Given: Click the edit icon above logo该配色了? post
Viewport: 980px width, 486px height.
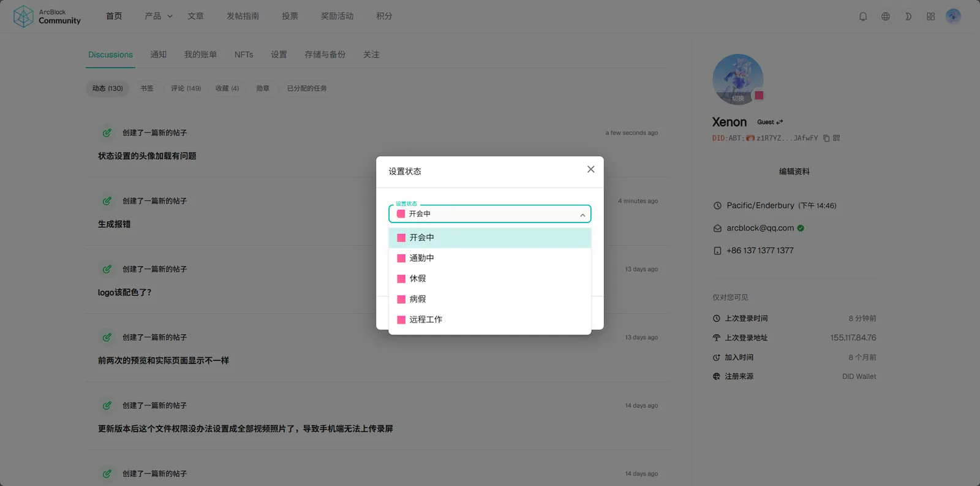Looking at the screenshot, I should click(x=107, y=269).
